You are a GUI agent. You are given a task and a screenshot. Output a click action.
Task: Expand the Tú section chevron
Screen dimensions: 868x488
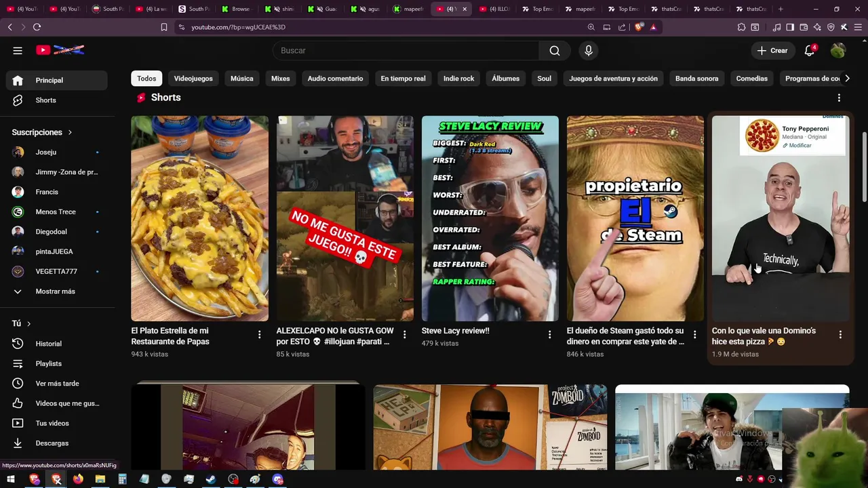pyautogui.click(x=28, y=324)
